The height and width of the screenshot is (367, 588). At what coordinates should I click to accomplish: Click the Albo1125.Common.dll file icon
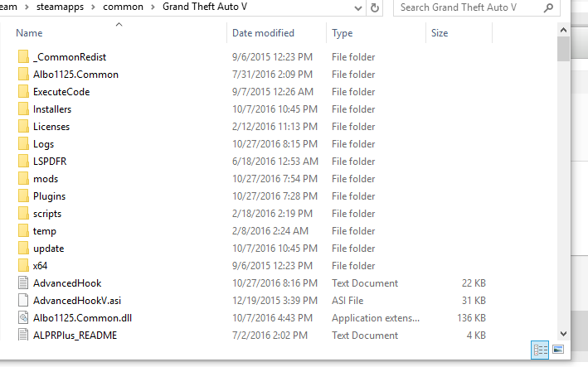coord(22,318)
